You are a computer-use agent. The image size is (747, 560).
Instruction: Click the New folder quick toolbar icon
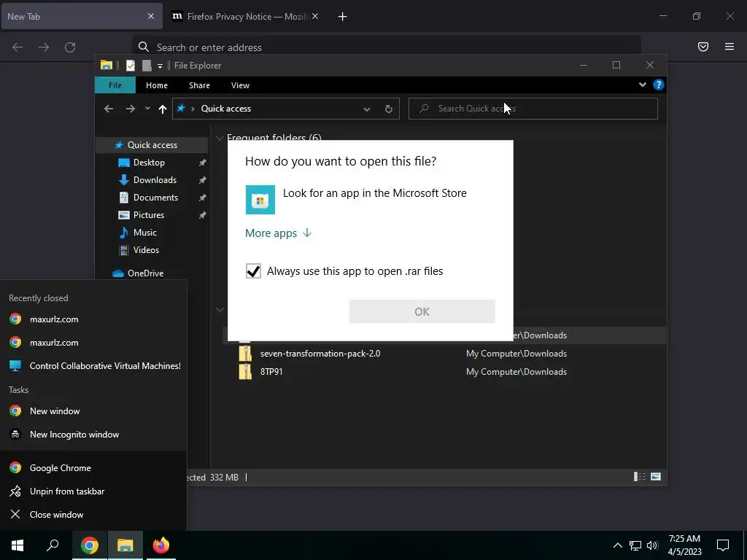pos(147,65)
